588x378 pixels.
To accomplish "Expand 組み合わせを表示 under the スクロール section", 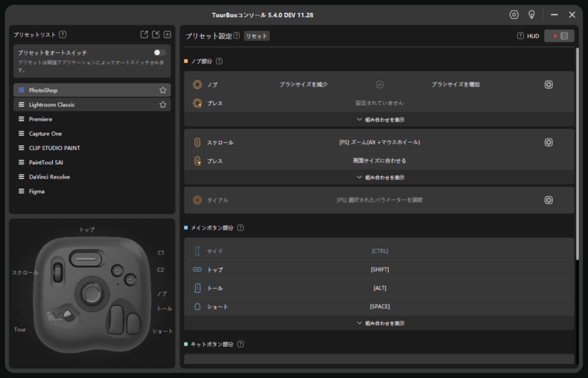I will tap(381, 178).
